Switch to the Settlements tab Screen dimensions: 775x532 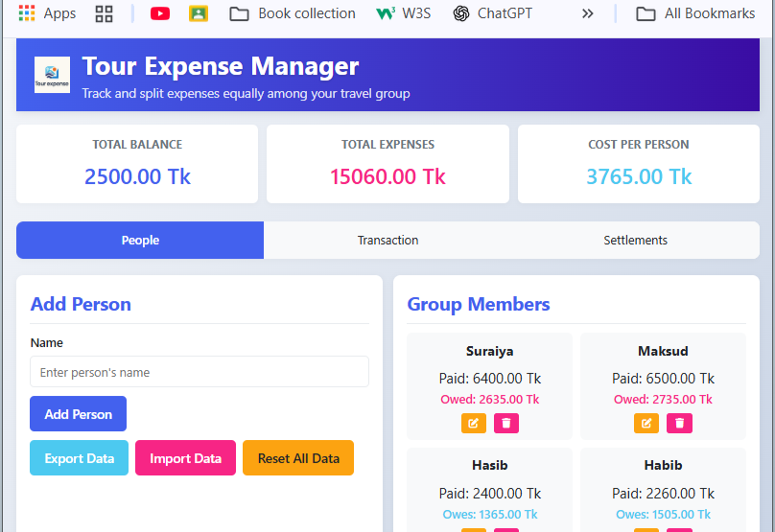(x=636, y=240)
